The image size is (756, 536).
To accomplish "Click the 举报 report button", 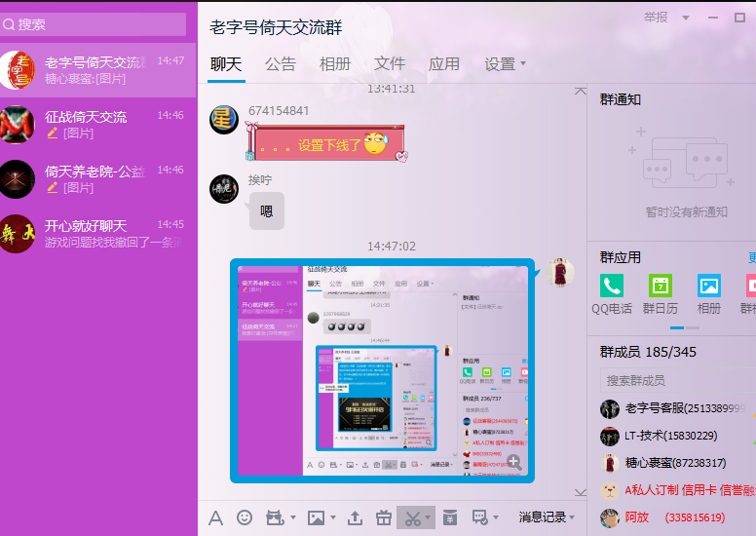I will (x=656, y=18).
